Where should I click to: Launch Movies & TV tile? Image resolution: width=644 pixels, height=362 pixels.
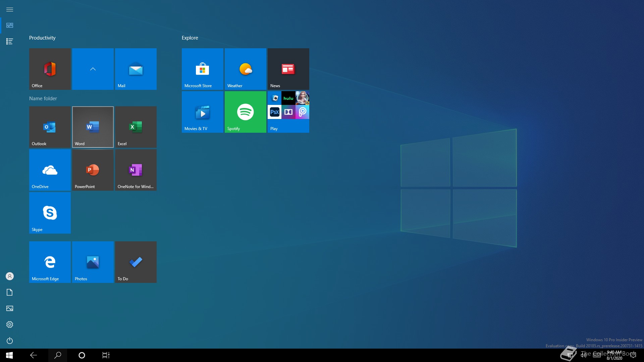point(202,112)
